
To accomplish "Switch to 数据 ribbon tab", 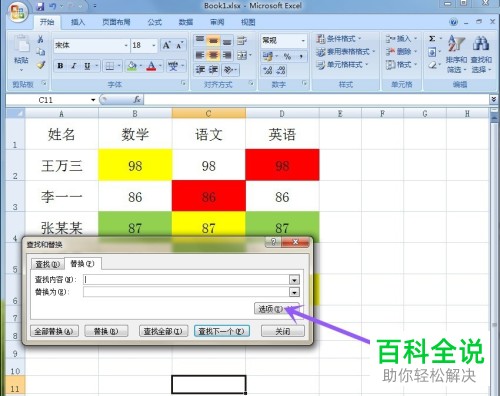I will coord(186,22).
